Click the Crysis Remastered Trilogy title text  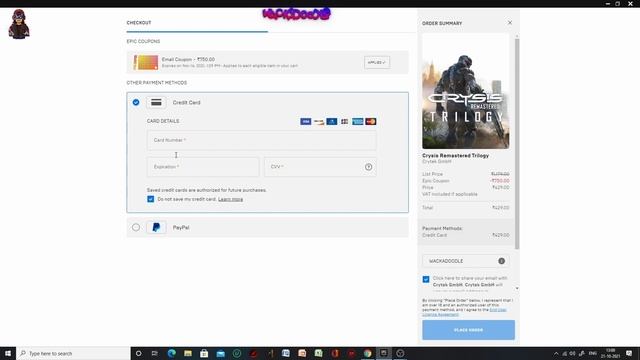455,156
